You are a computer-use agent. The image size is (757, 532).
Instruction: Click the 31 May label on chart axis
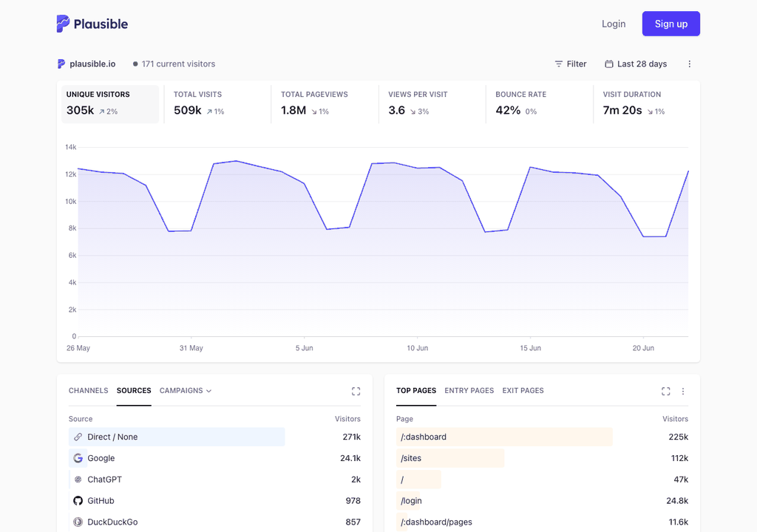pos(191,348)
